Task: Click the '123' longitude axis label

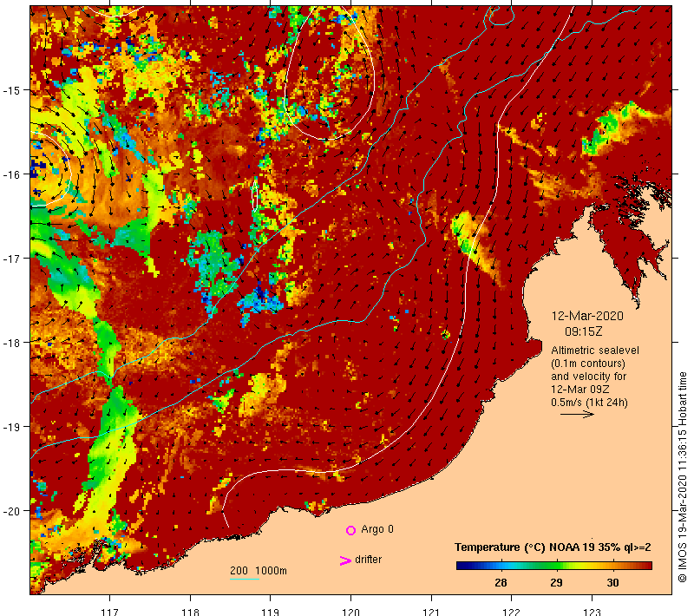Action: [592, 612]
